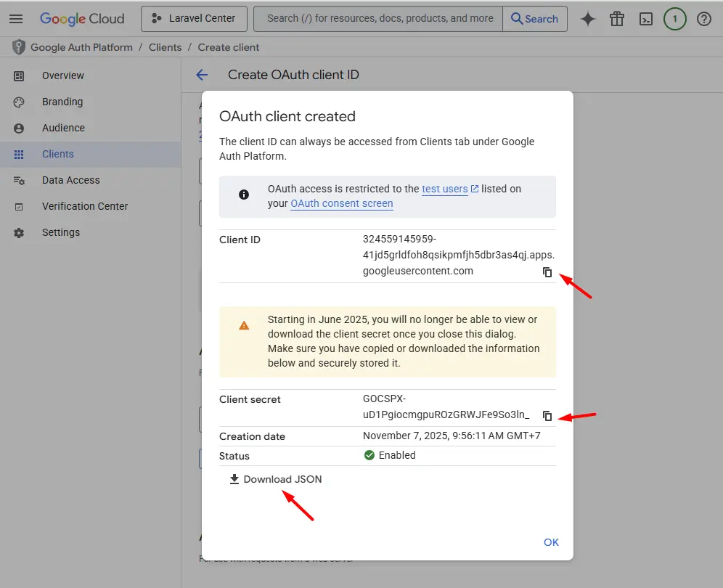Navigate to Clients via breadcrumb

point(165,46)
